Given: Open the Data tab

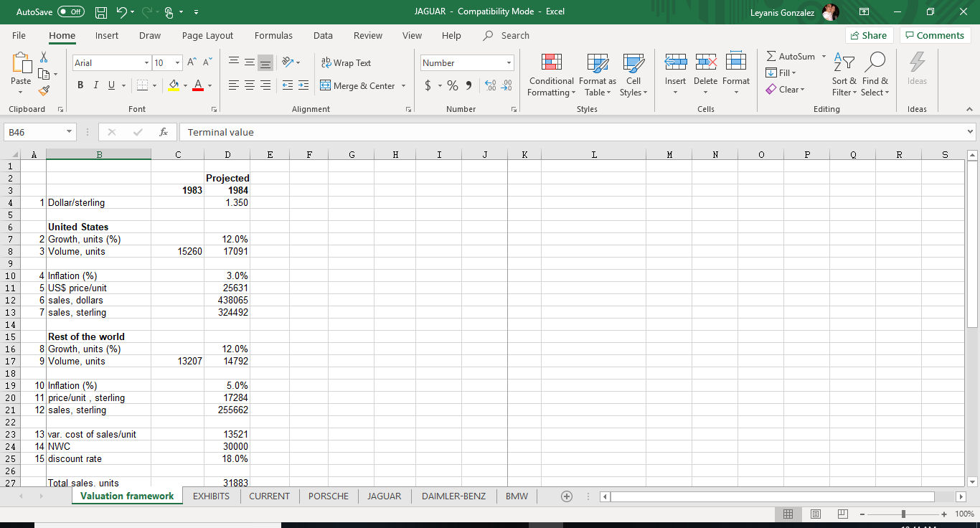Looking at the screenshot, I should coord(323,35).
